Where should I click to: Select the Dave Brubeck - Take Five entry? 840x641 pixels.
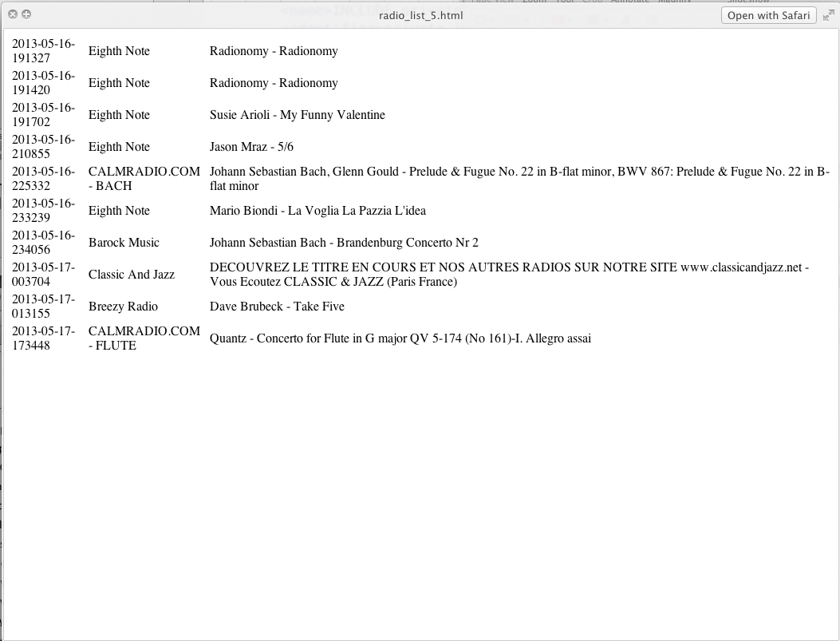click(x=277, y=307)
